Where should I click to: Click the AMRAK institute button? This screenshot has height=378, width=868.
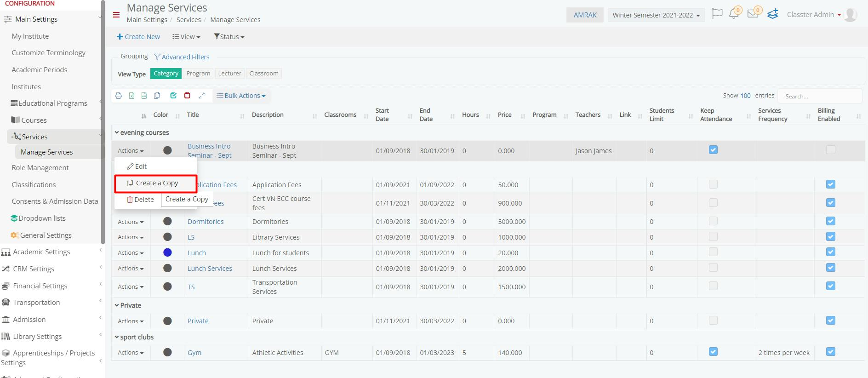pos(585,15)
